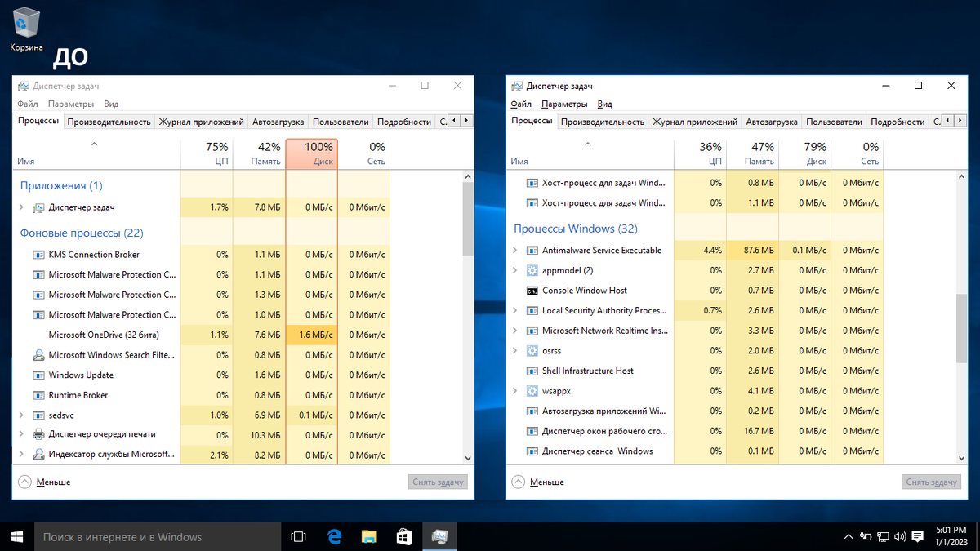The width and height of the screenshot is (980, 551).
Task: Expand Antimalware Service Executable group
Action: tap(515, 251)
